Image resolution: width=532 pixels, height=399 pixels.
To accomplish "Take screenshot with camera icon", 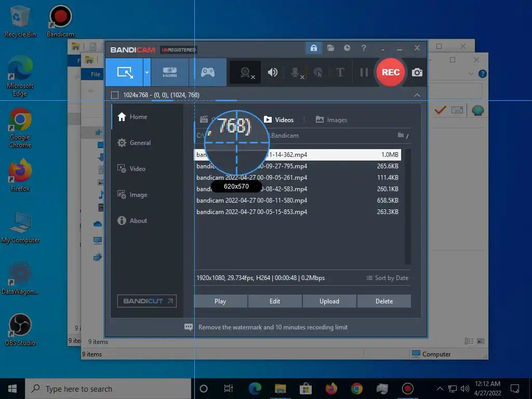I will click(417, 72).
